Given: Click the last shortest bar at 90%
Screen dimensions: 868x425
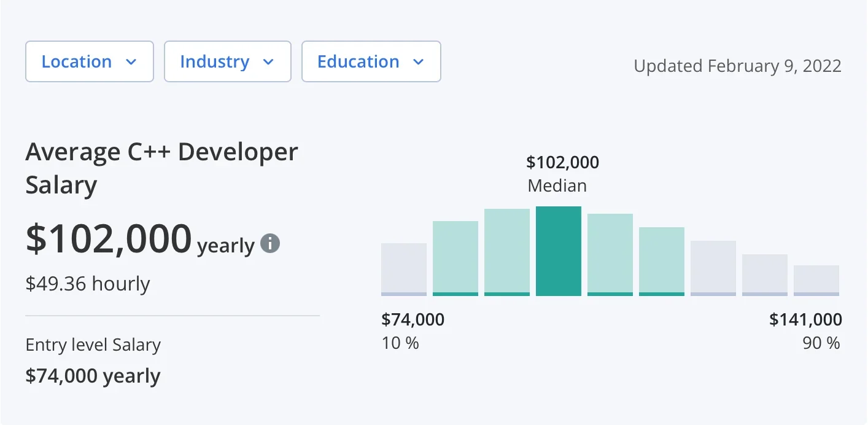Looking at the screenshot, I should 816,281.
